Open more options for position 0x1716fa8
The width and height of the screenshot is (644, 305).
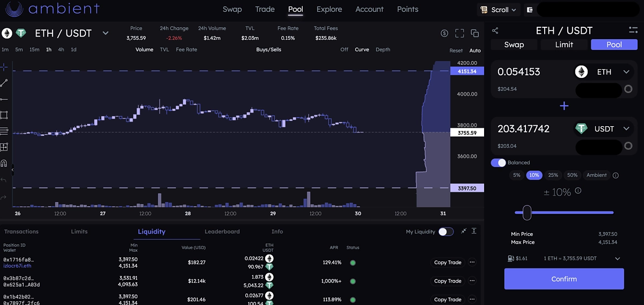point(472,263)
